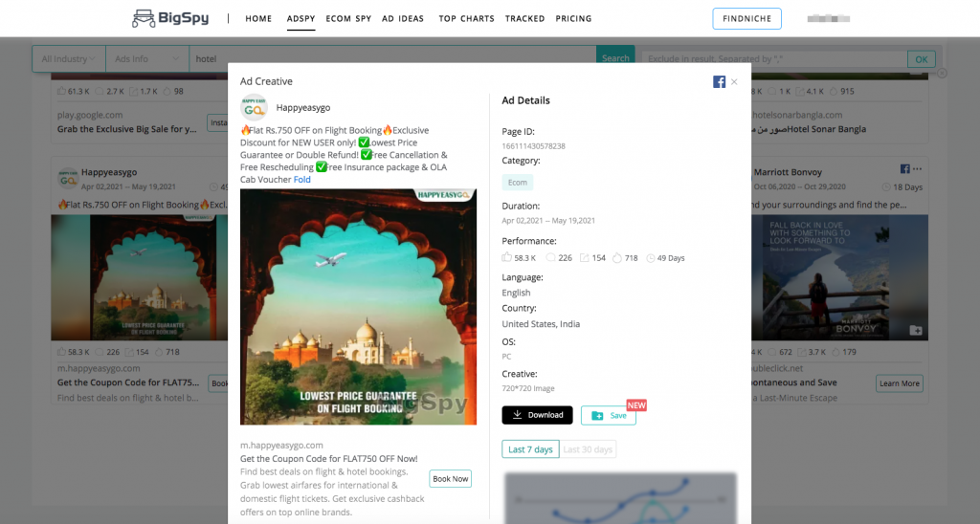Open TOP CHARTS page

click(x=466, y=19)
